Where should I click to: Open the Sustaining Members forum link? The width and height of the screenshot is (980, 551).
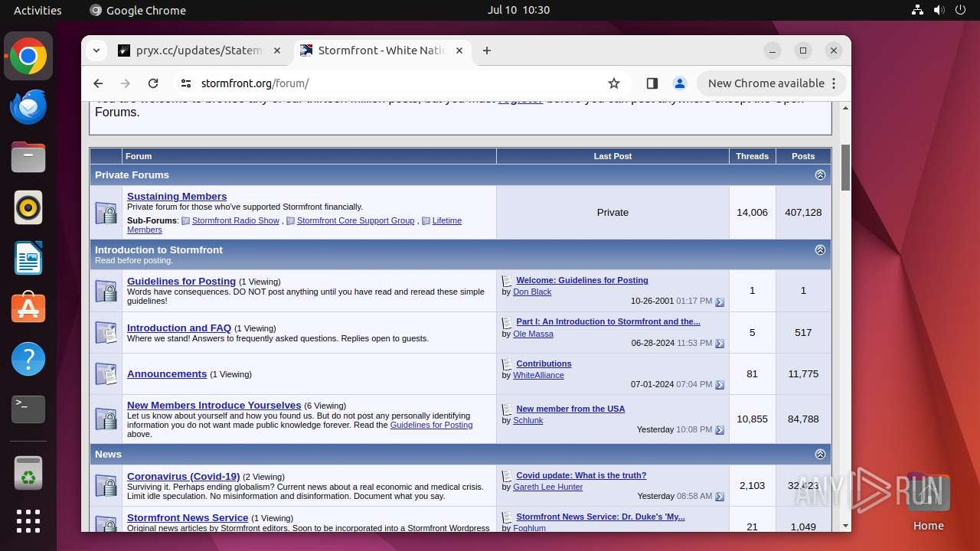[177, 197]
